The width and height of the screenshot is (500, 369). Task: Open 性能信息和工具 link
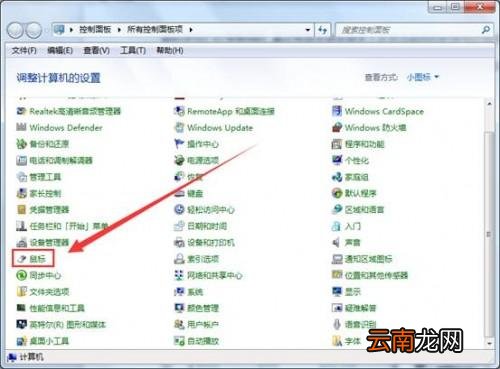click(x=57, y=308)
